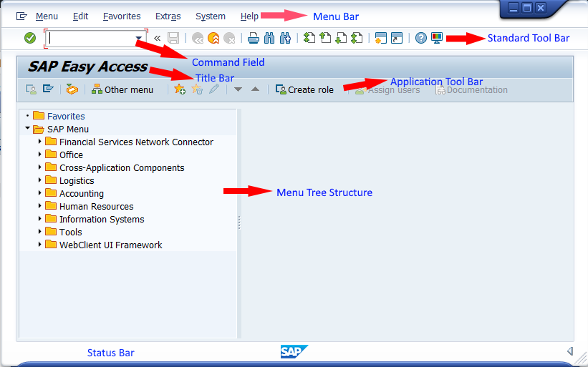Click the SAP Menu icon in application toolbar

(x=48, y=89)
